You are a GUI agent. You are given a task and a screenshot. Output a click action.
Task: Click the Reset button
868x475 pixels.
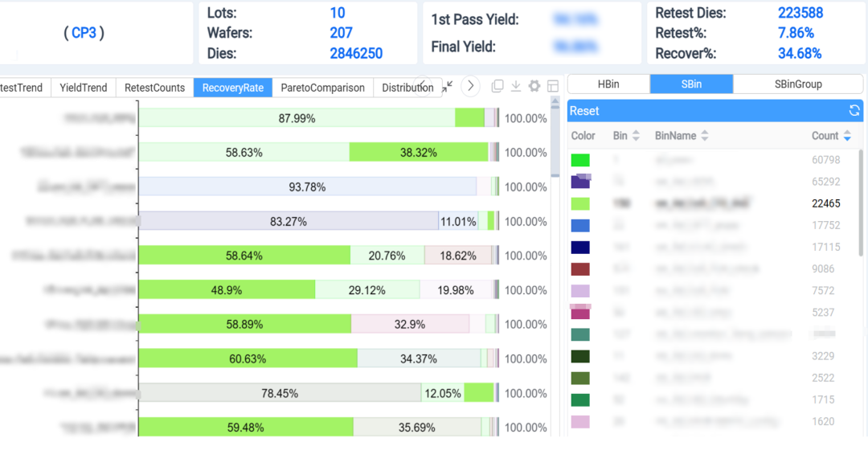pyautogui.click(x=584, y=111)
